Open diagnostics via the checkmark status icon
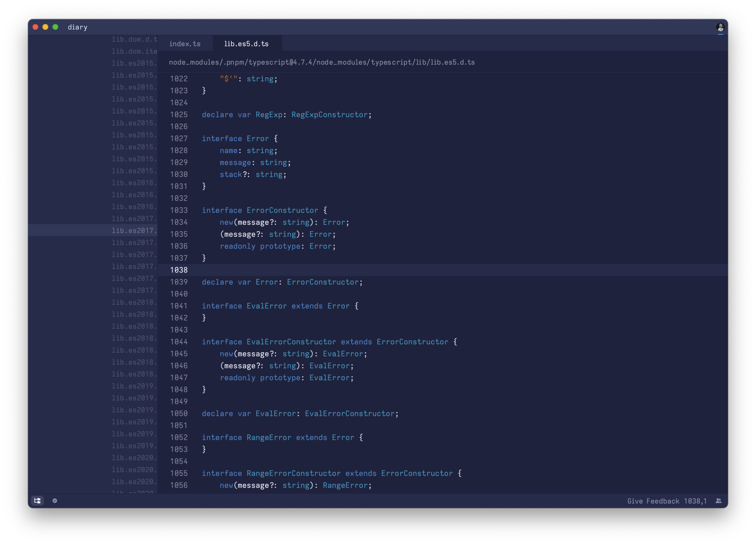Image resolution: width=756 pixels, height=545 pixels. click(x=55, y=501)
